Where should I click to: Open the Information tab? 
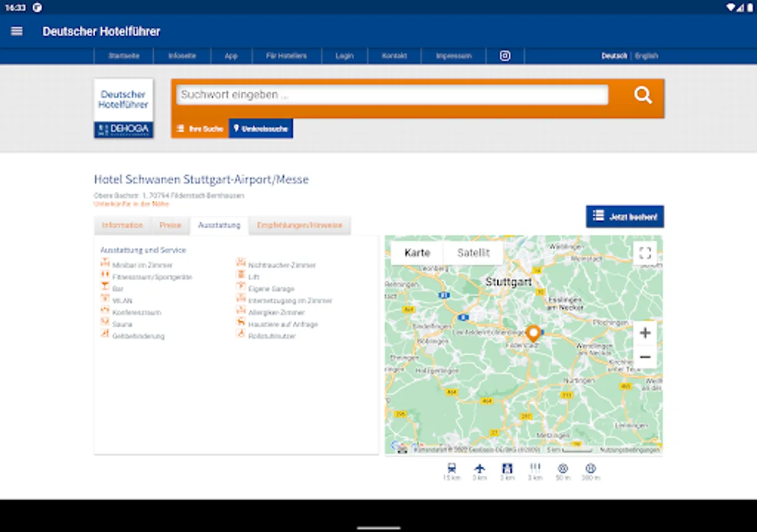pos(122,225)
